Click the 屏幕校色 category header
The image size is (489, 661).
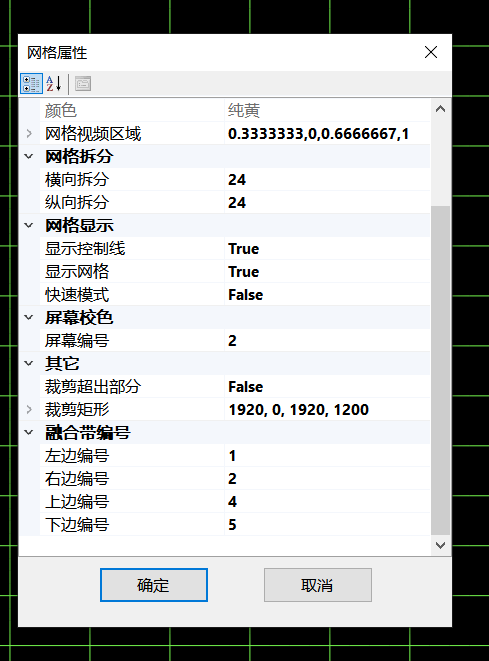(x=79, y=317)
